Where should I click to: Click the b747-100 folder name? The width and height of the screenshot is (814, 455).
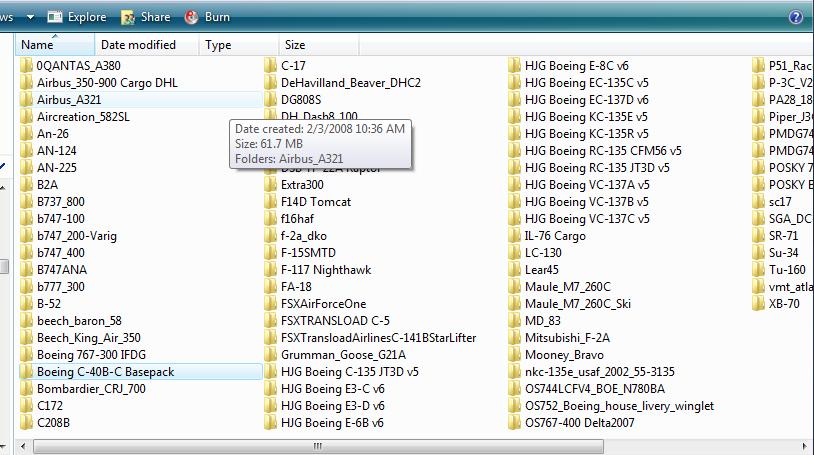pyautogui.click(x=61, y=219)
